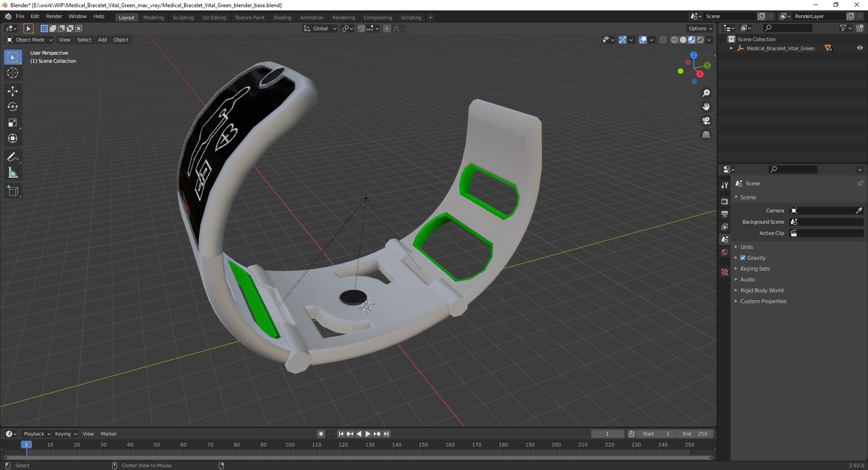
Task: Switch to the UV Editing workspace tab
Action: pos(214,18)
